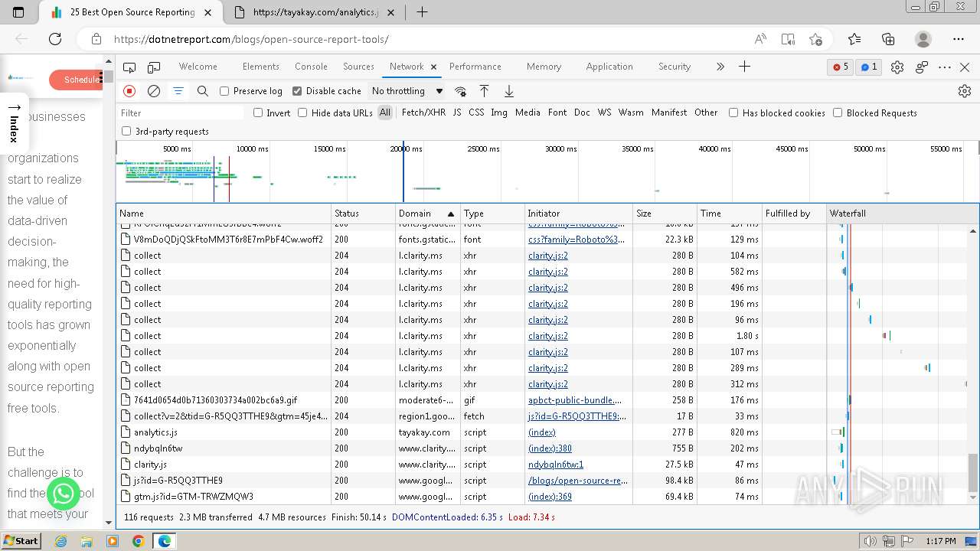Check Blocked Requests checkbox

click(838, 113)
